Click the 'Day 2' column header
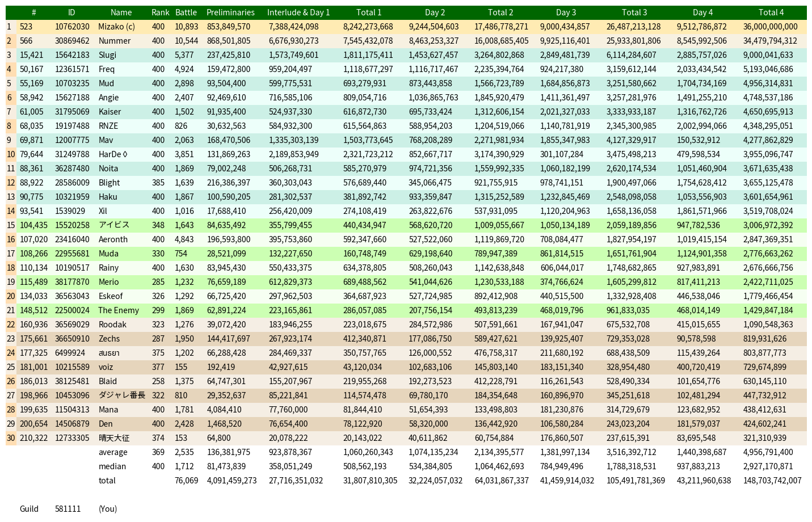The width and height of the screenshot is (812, 522). tap(435, 12)
